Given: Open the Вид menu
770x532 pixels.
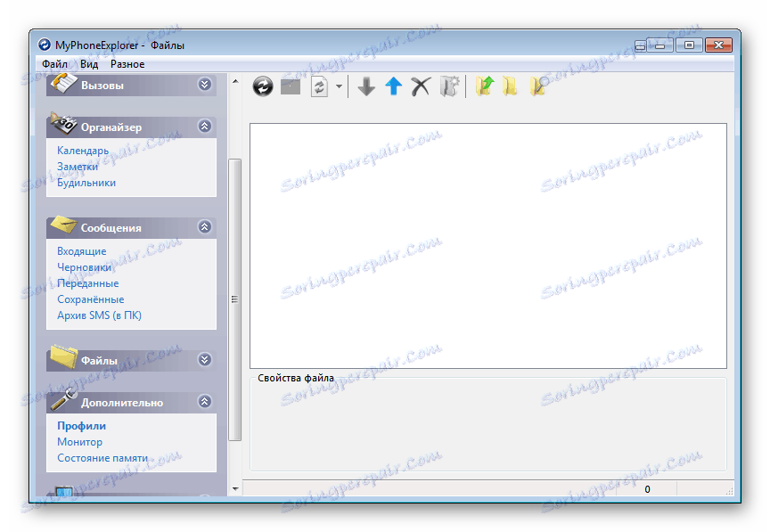Looking at the screenshot, I should [x=89, y=64].
